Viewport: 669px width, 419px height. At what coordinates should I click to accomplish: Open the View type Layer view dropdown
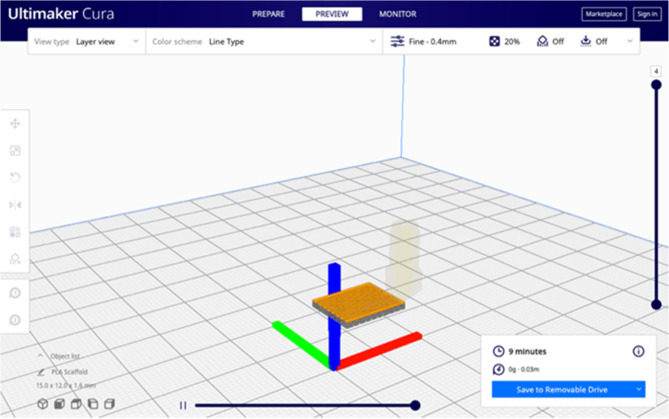coord(87,41)
